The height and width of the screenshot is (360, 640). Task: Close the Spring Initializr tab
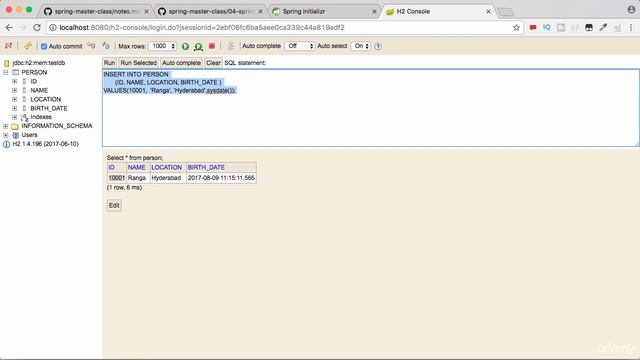pos(374,11)
